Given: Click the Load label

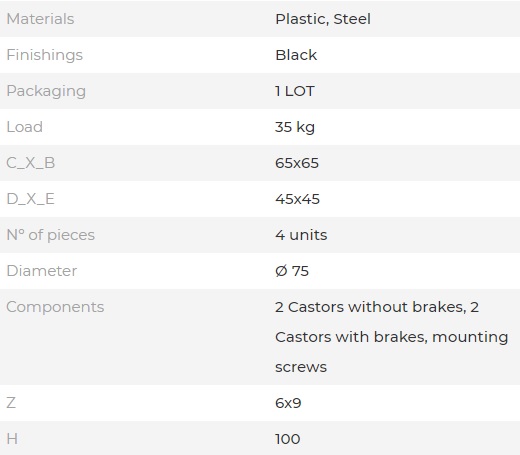Looking at the screenshot, I should click(25, 127).
